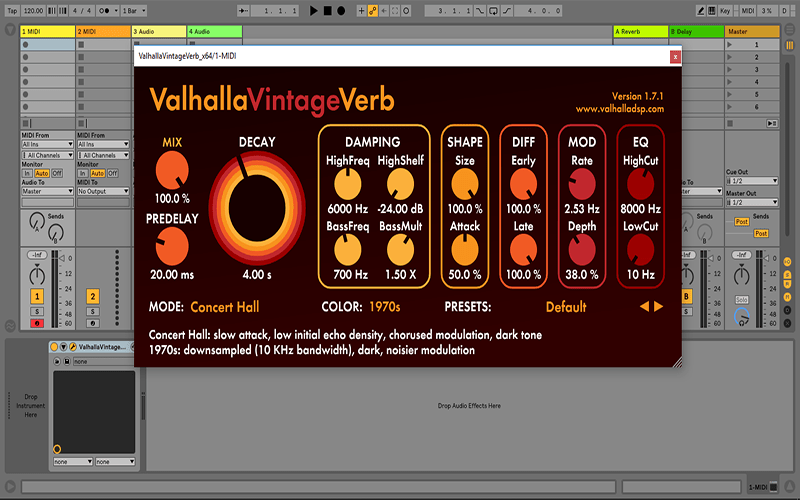Toggle Draw Mode pencil icon

click(701, 10)
